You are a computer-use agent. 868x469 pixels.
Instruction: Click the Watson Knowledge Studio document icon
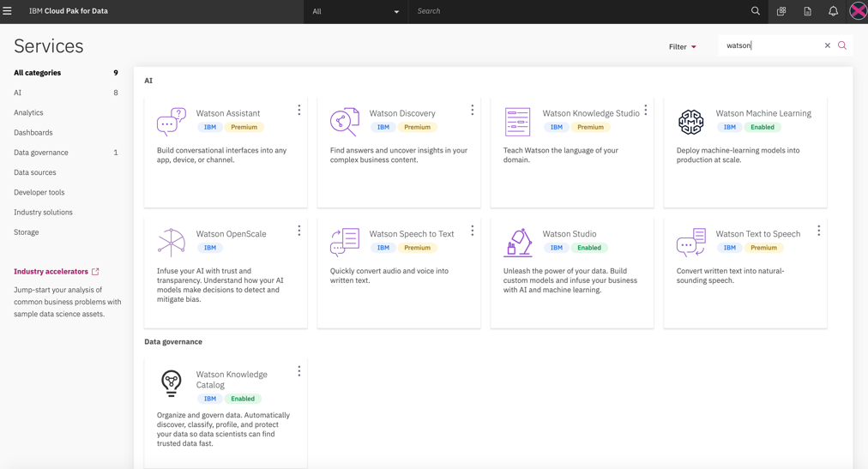[517, 122]
